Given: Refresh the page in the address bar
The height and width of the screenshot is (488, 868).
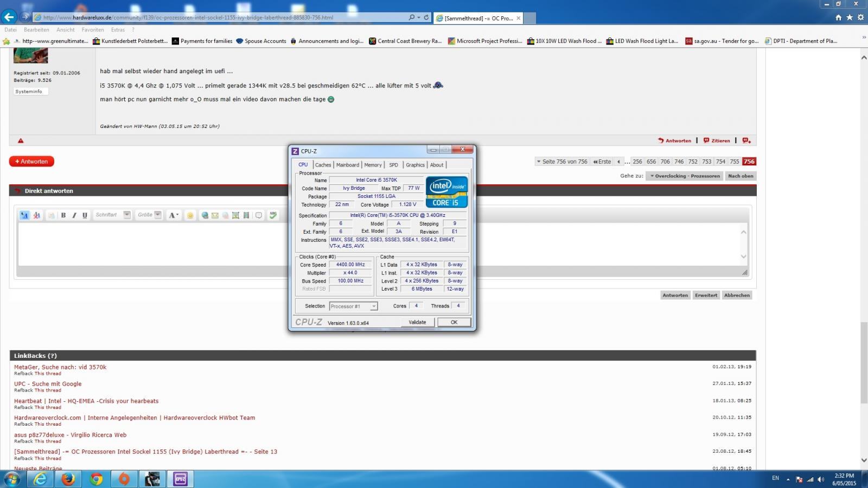Looking at the screenshot, I should tap(426, 17).
